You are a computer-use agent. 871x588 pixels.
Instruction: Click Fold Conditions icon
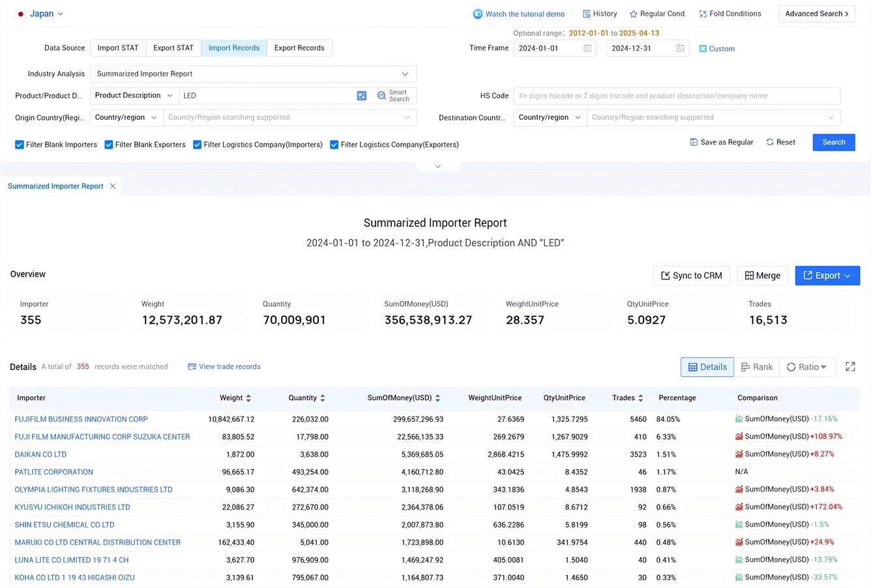[703, 14]
